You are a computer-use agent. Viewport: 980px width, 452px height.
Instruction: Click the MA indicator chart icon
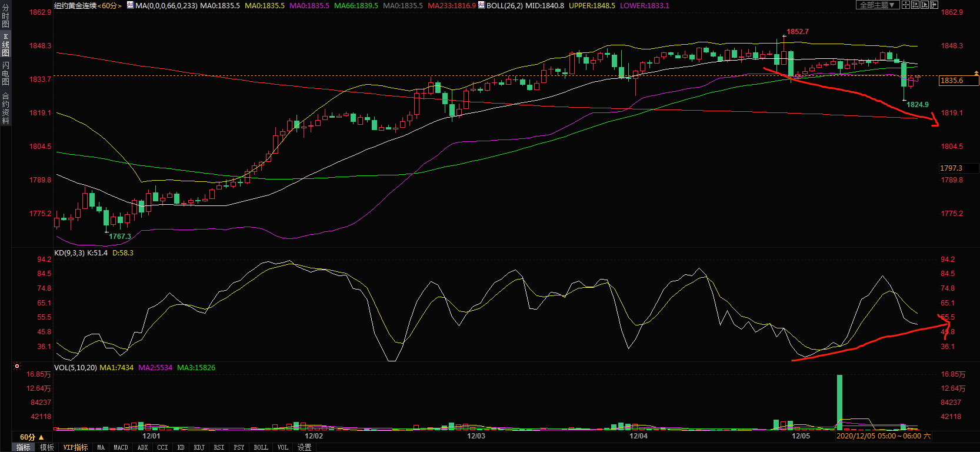pyautogui.click(x=130, y=5)
